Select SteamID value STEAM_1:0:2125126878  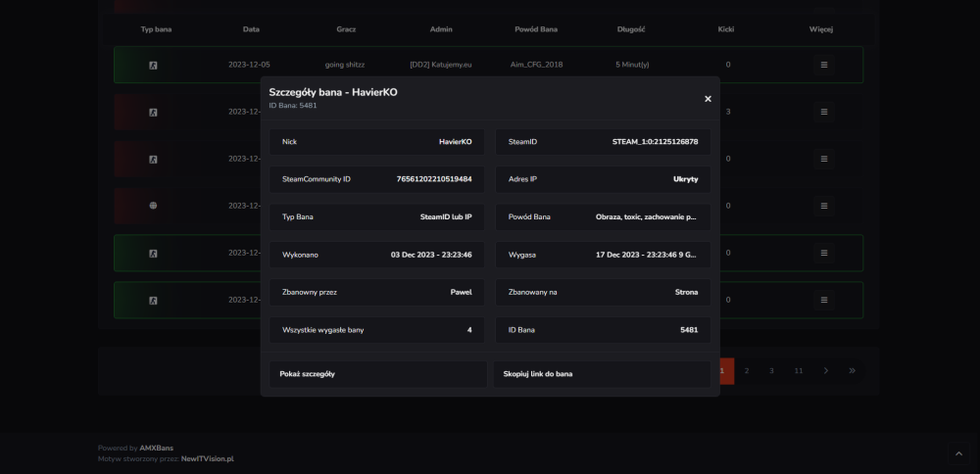click(x=655, y=142)
